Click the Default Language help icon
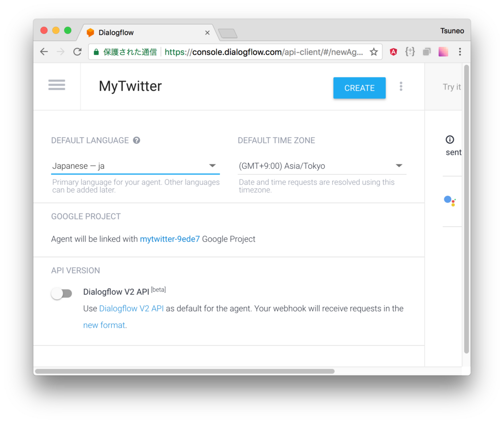This screenshot has width=504, height=423. tap(137, 140)
